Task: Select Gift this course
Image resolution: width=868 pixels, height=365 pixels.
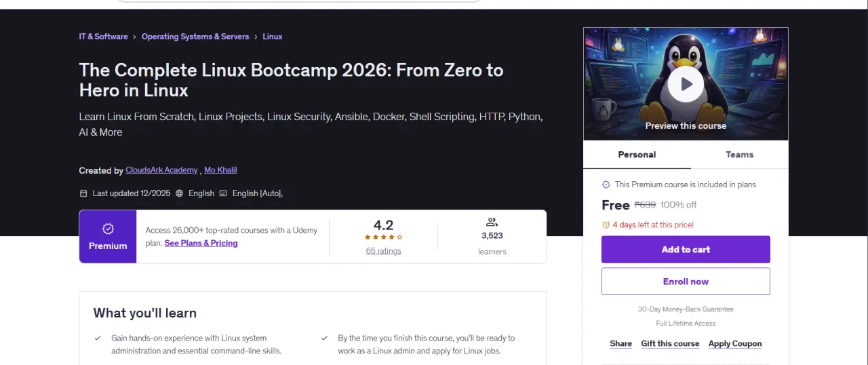Action: (670, 343)
